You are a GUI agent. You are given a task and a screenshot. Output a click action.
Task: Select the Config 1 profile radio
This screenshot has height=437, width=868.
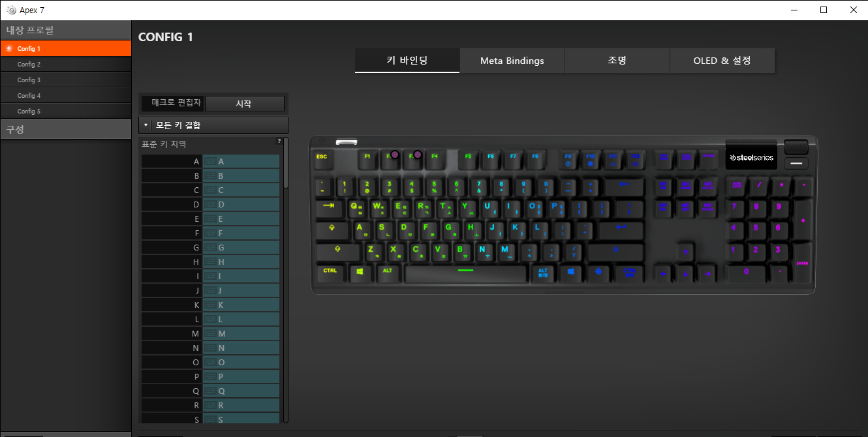[x=9, y=48]
